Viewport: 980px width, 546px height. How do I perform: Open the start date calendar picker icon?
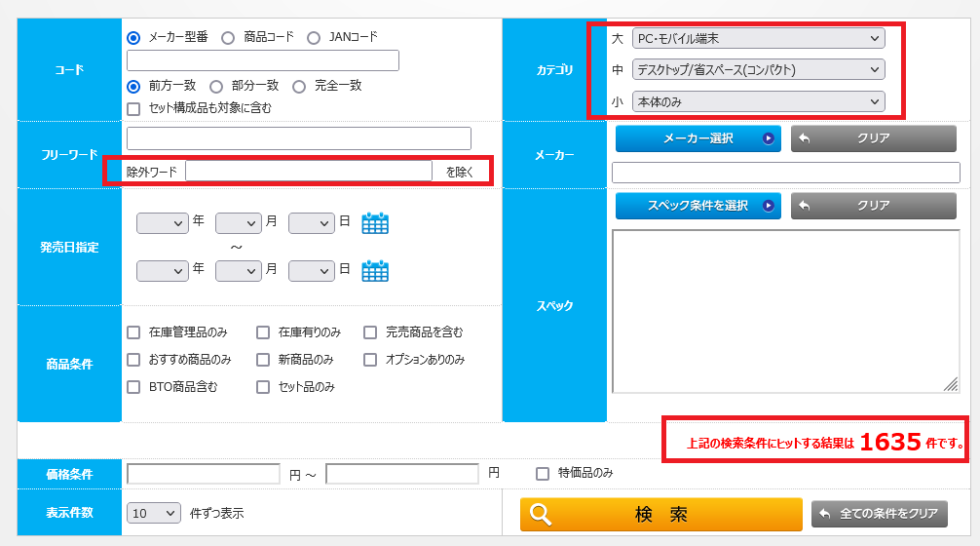(x=375, y=223)
